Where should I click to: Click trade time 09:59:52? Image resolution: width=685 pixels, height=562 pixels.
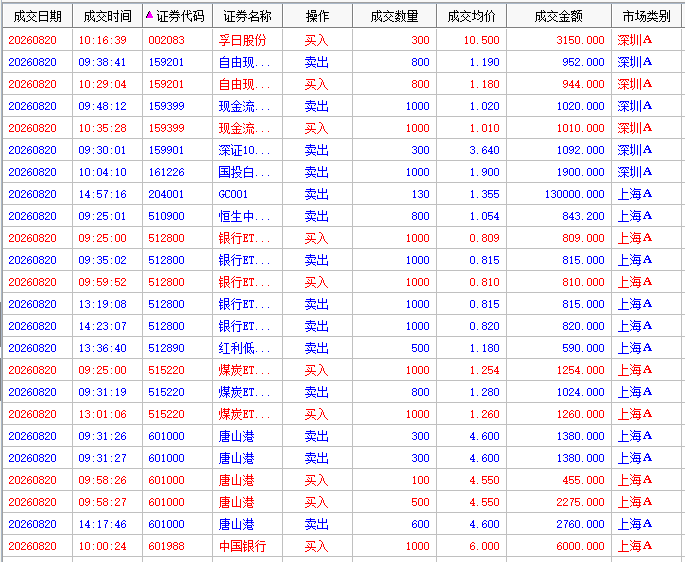(102, 282)
